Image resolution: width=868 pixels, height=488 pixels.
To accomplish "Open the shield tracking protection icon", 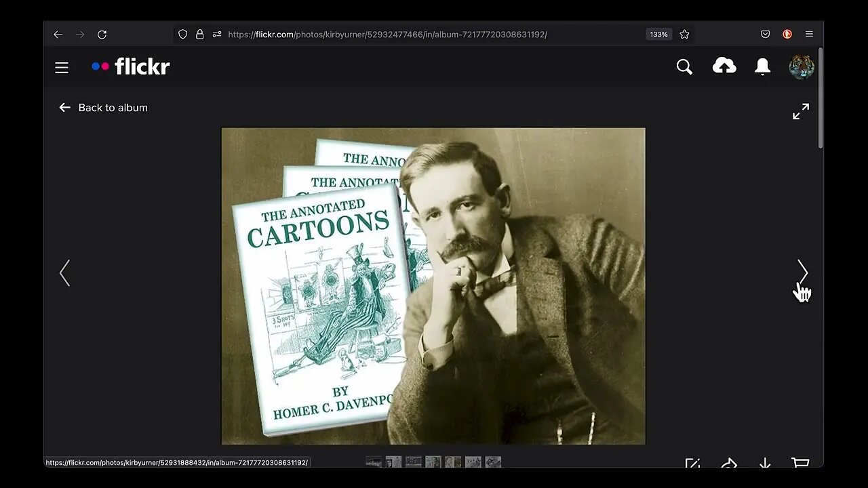I will click(x=182, y=34).
